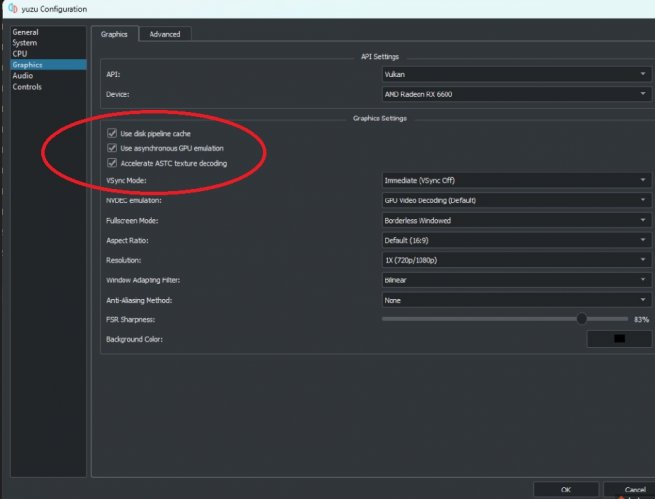Viewport: 655px width, 499px height.
Task: Open the Aspect Ratio dropdown
Action: pyautogui.click(x=516, y=241)
